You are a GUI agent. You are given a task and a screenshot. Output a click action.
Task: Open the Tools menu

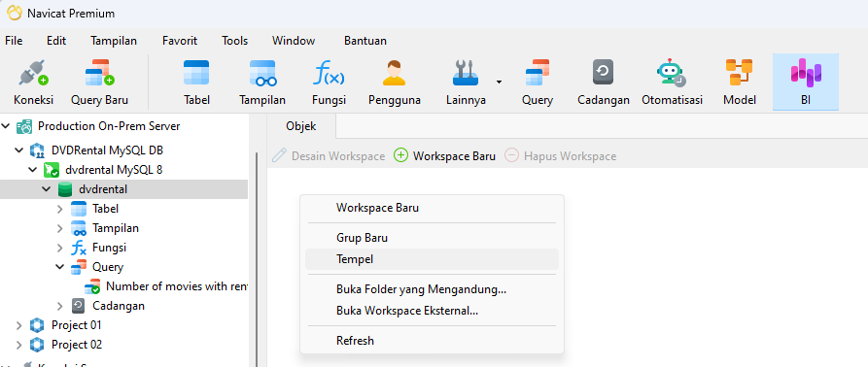[234, 41]
